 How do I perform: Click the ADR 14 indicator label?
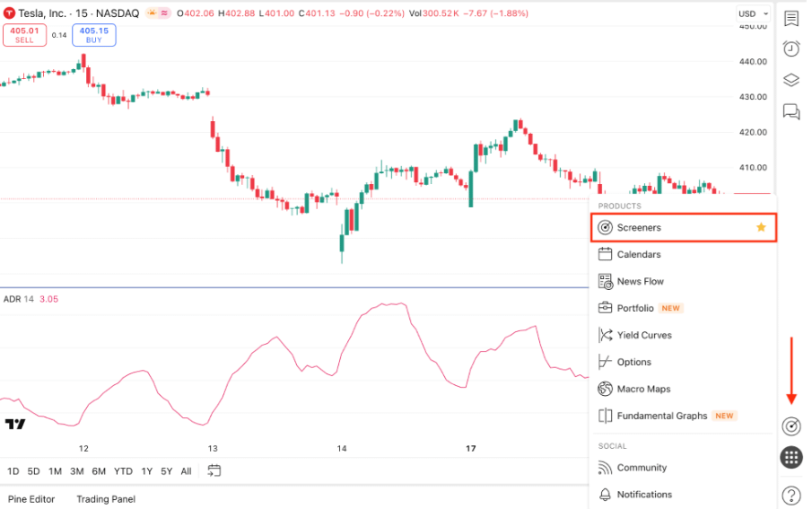point(19,299)
